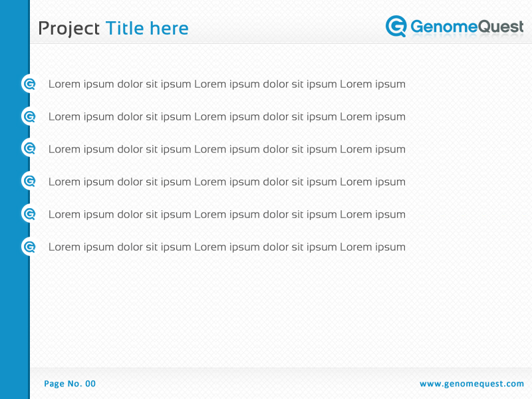Click the fifth bullet's G icon

(x=29, y=213)
